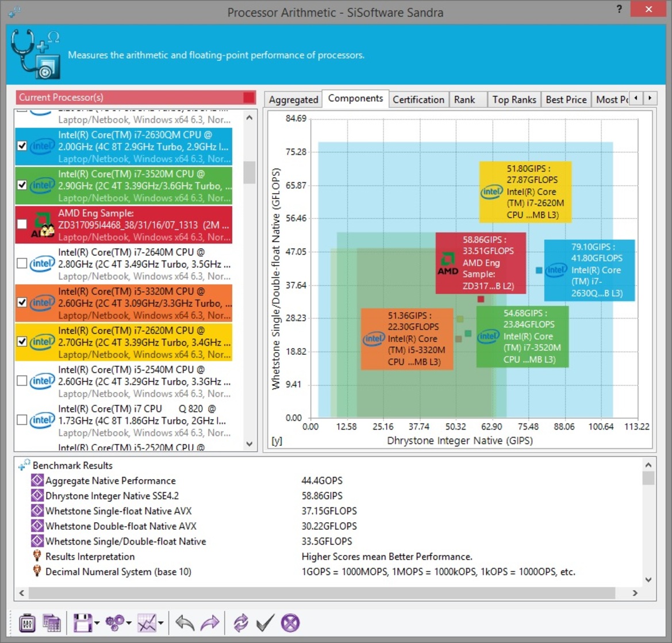Click the Sandra app icon in title bar
Image resolution: width=672 pixels, height=643 pixels.
14,12
